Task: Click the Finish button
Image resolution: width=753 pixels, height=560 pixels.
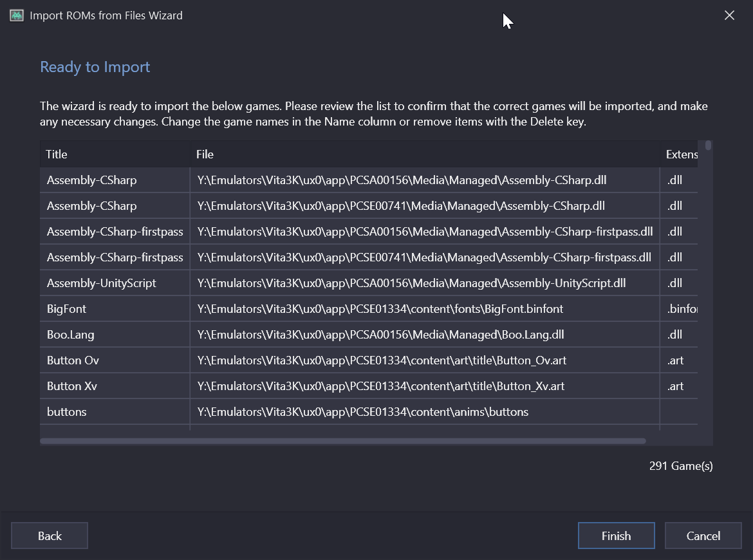Action: [x=616, y=536]
